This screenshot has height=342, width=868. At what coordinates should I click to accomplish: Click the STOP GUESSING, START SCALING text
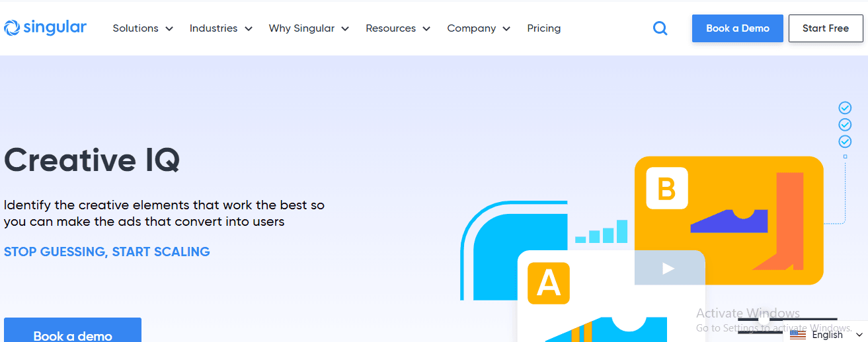[x=107, y=252]
